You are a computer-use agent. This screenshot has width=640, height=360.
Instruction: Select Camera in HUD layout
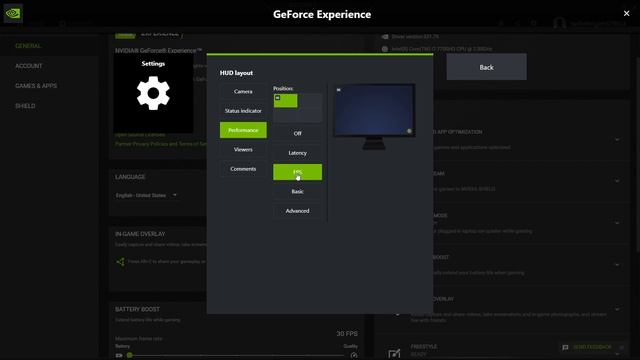tap(243, 91)
